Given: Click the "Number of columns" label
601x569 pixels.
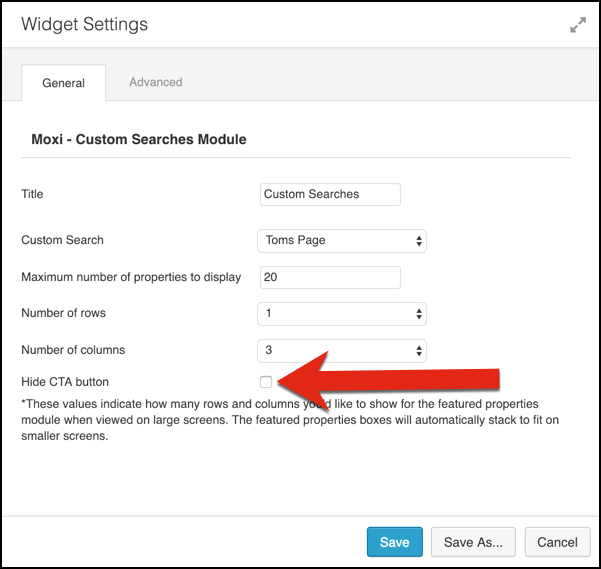Looking at the screenshot, I should pos(73,350).
